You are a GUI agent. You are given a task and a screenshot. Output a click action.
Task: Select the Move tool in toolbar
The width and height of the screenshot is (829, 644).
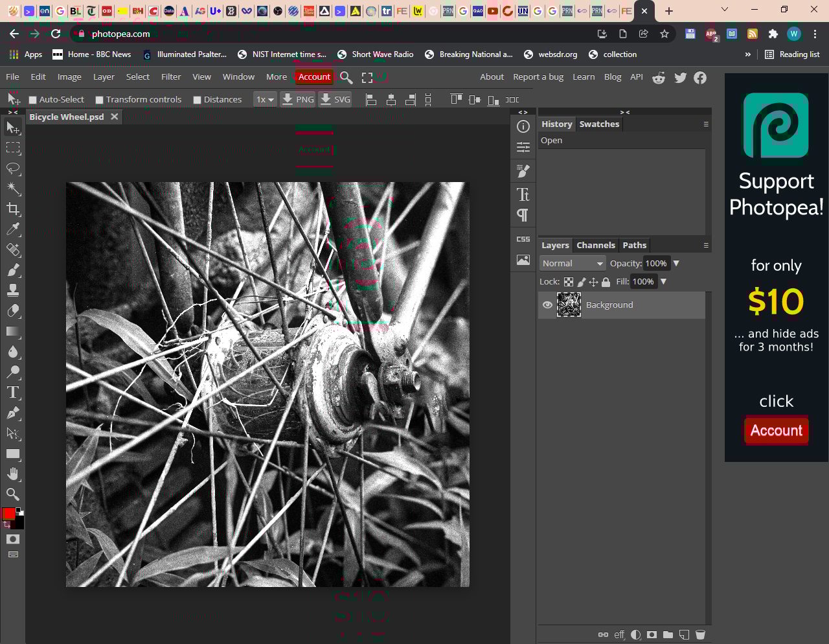coord(13,128)
